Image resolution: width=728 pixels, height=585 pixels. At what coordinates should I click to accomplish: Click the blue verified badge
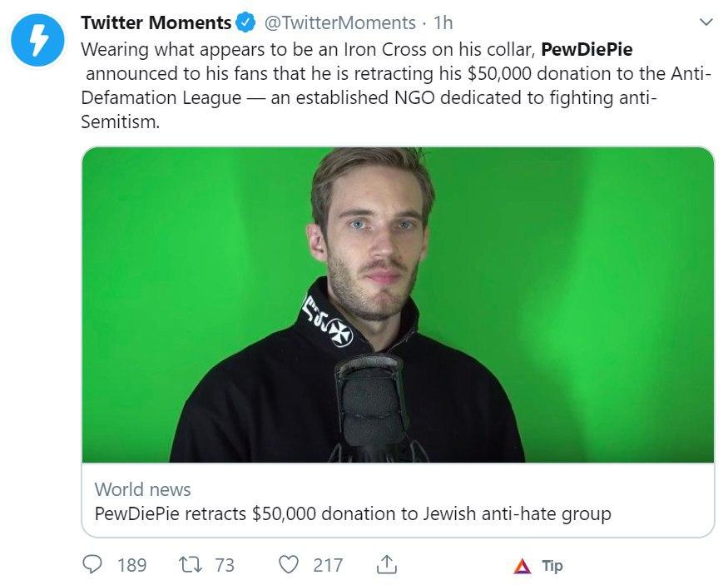pos(246,22)
